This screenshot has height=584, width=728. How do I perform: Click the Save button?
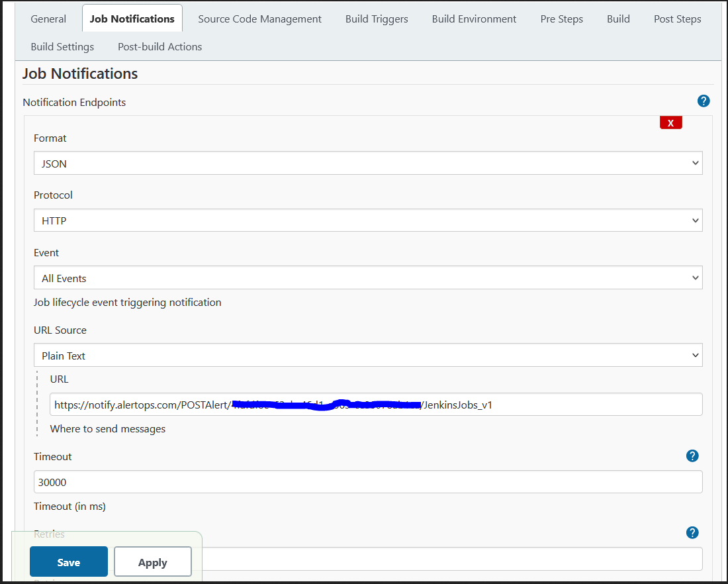click(69, 562)
